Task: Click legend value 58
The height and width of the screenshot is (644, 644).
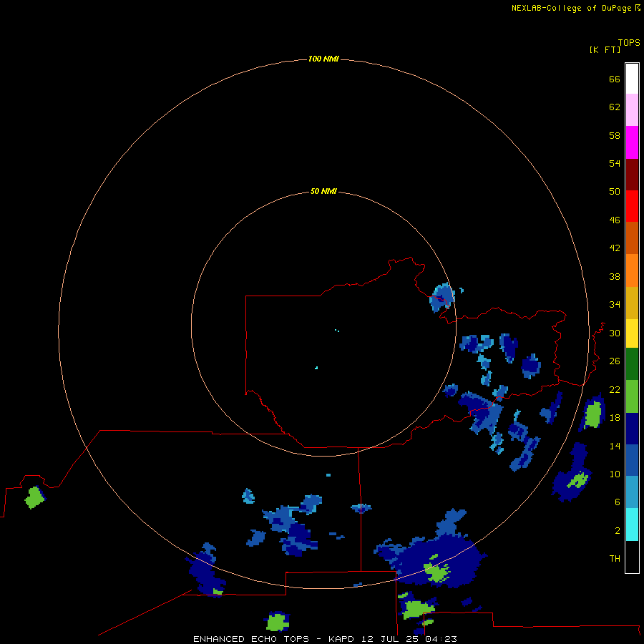Action: pos(615,135)
